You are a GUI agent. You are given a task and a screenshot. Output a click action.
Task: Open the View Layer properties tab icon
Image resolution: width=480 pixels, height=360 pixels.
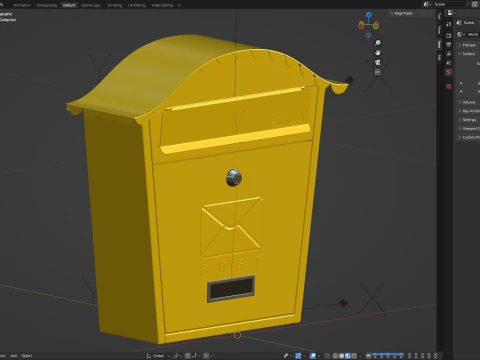coord(449,54)
